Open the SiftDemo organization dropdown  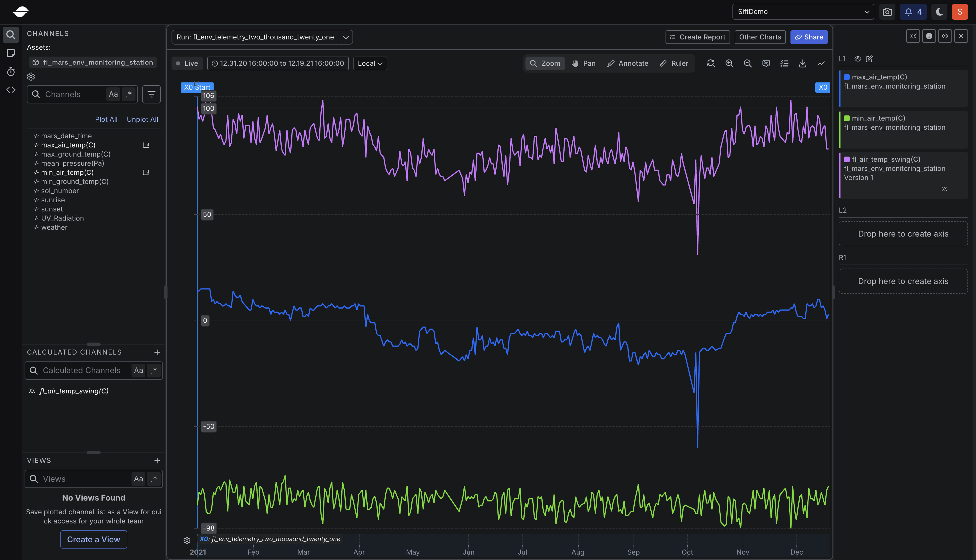803,12
